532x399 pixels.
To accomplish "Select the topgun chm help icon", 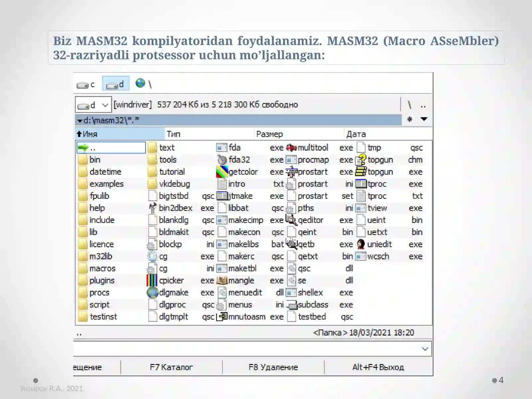I will [x=361, y=160].
